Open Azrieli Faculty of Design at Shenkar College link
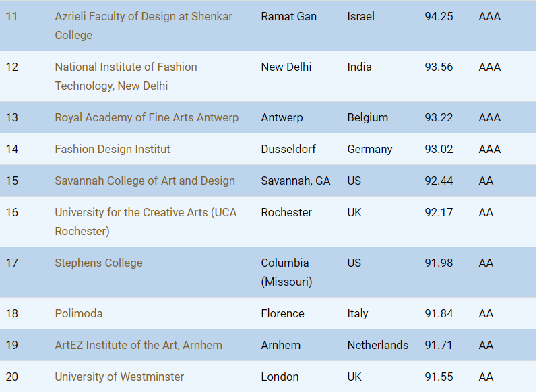This screenshot has width=537, height=392. 144,26
